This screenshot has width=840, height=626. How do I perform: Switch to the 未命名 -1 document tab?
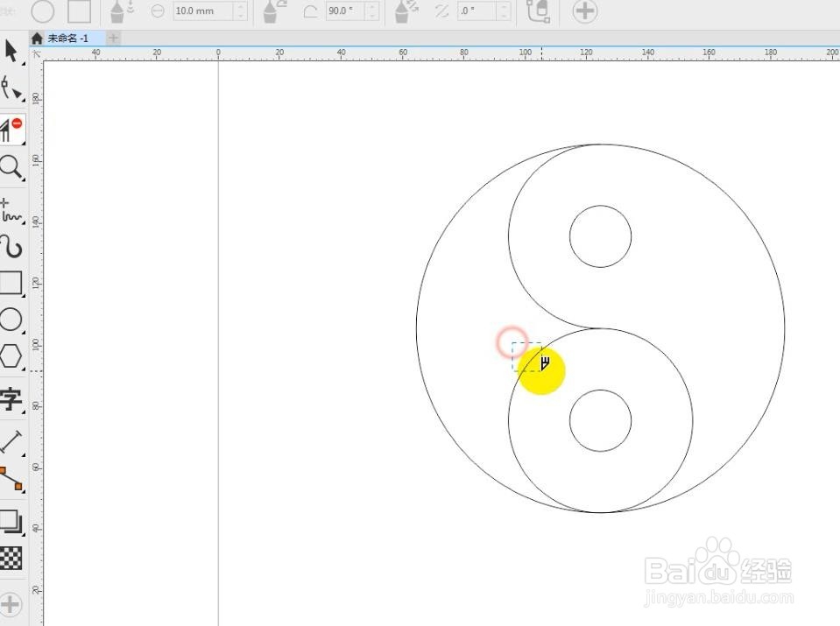coord(67,38)
